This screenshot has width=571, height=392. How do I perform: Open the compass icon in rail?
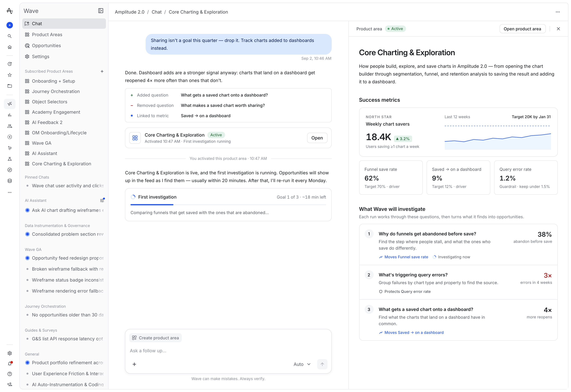10,170
